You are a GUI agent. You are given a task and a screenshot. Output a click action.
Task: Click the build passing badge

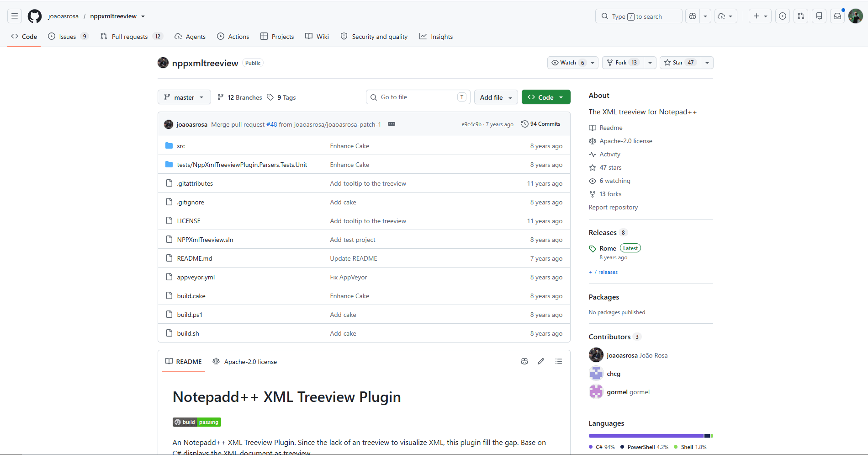(x=197, y=422)
